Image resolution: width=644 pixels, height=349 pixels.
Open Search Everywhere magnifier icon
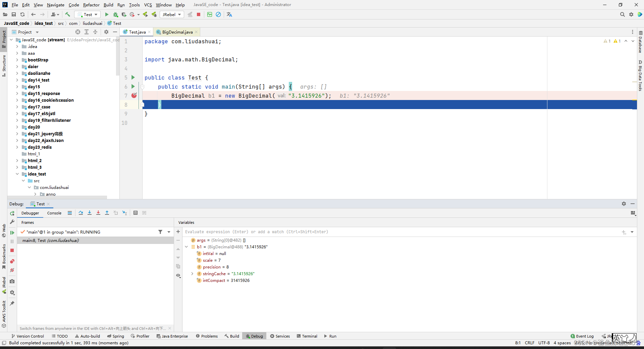(x=622, y=14)
